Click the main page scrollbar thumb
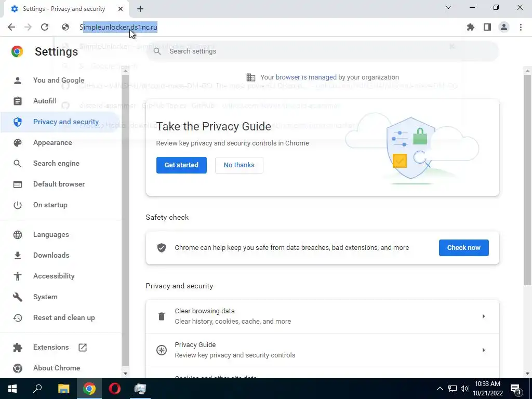The height and width of the screenshot is (399, 532). pyautogui.click(x=527, y=180)
